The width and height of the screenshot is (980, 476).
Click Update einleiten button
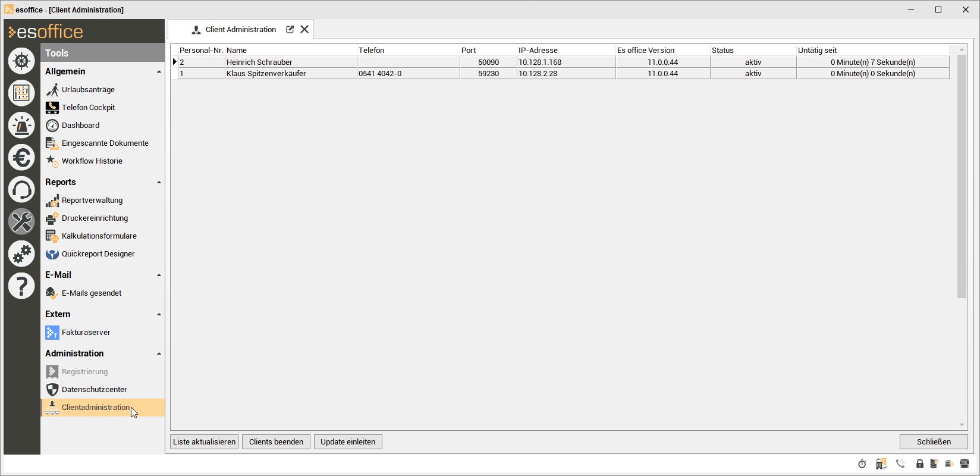348,442
